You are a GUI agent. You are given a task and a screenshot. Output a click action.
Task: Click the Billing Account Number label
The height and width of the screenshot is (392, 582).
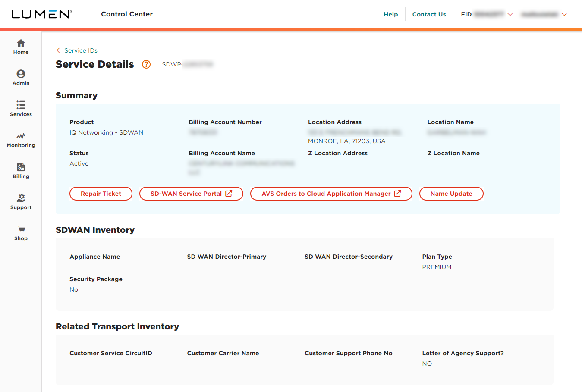click(225, 122)
